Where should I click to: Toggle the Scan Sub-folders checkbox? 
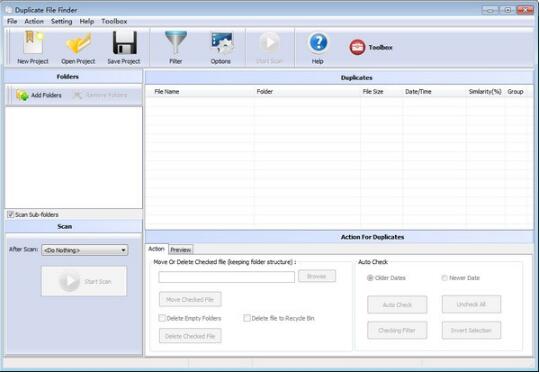tap(11, 215)
